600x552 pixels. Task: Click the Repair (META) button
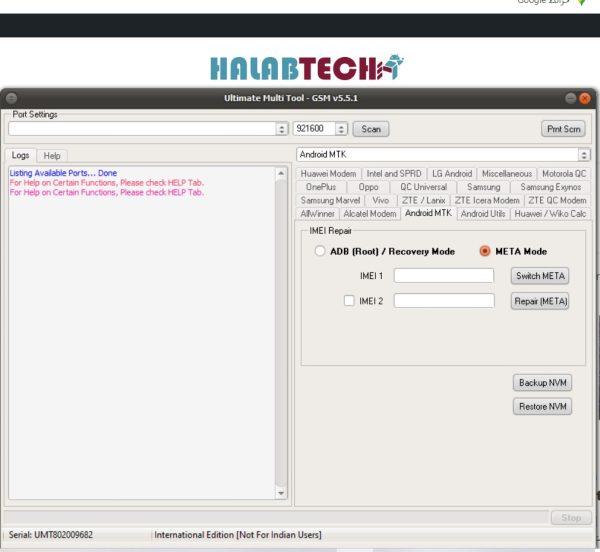[x=540, y=301]
